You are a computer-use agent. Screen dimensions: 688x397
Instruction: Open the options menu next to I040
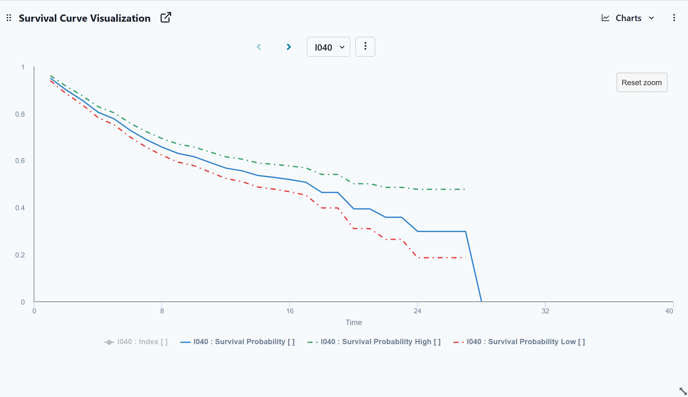[365, 46]
